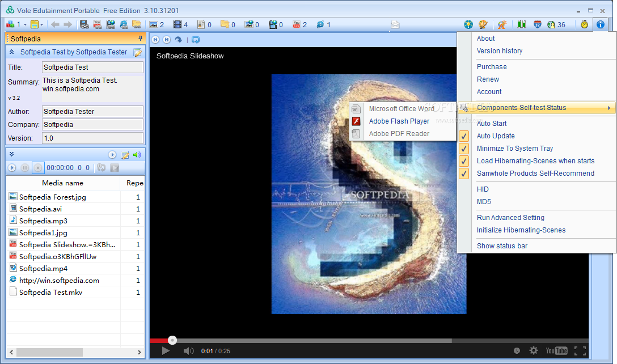The width and height of the screenshot is (617, 364).
Task: Click the next media button above the video
Action: pos(167,39)
